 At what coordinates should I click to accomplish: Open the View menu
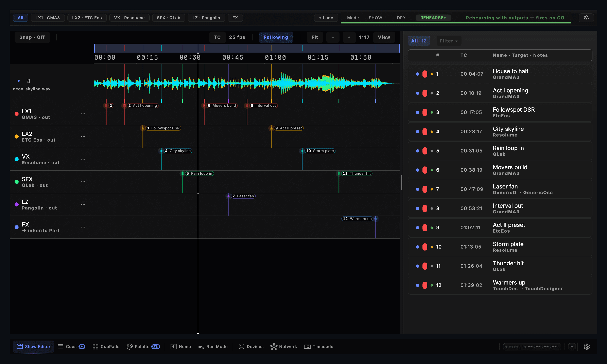point(384,37)
